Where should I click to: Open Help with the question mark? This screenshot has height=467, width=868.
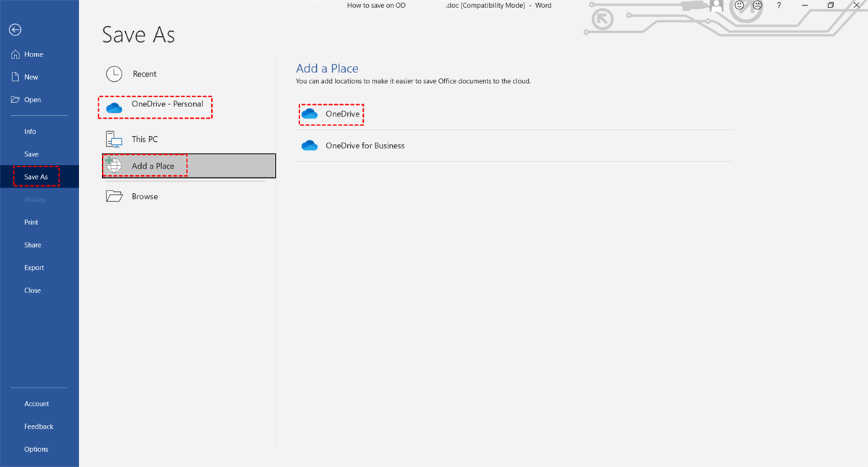point(779,5)
